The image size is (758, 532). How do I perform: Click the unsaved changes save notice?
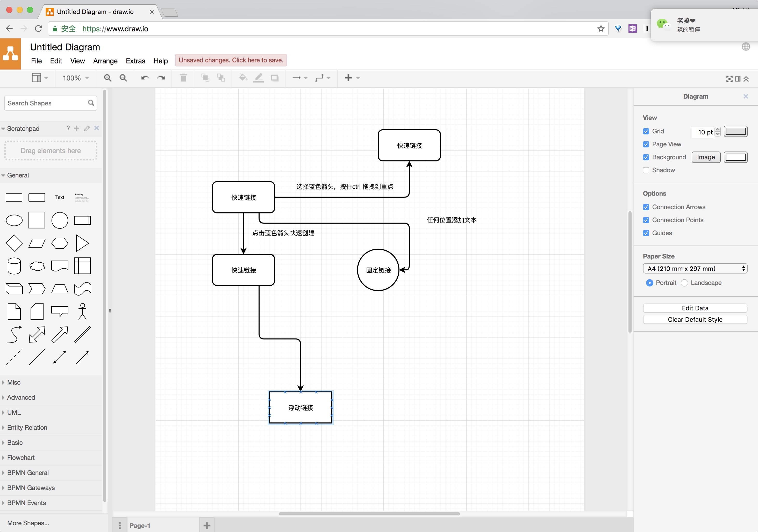click(231, 60)
